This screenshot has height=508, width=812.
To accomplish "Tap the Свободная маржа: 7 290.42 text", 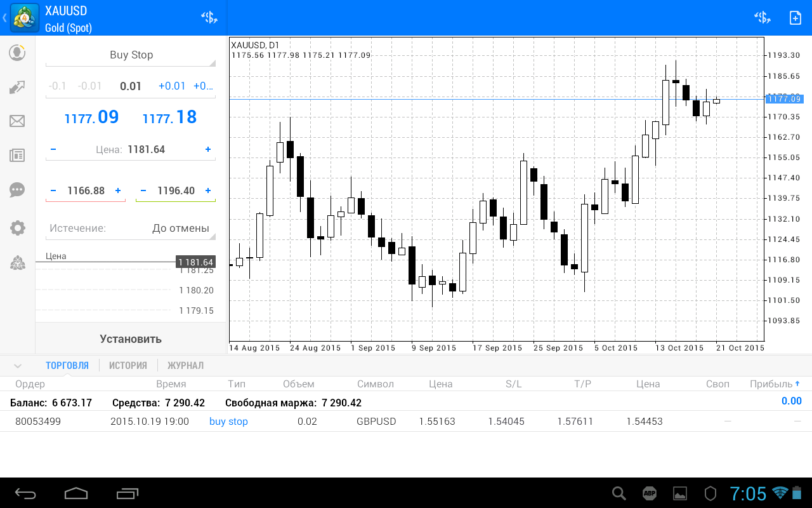I will 293,403.
